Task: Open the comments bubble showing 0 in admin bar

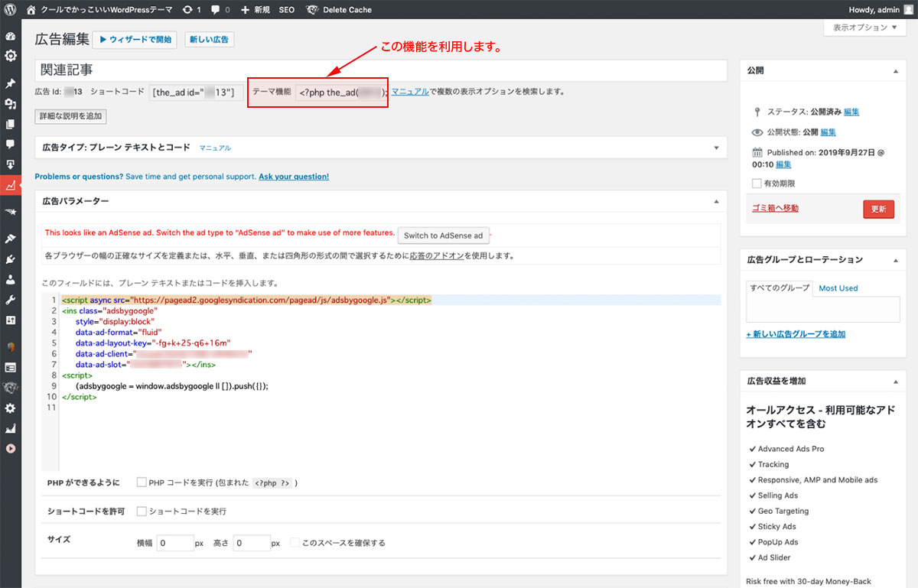Action: 220,10
